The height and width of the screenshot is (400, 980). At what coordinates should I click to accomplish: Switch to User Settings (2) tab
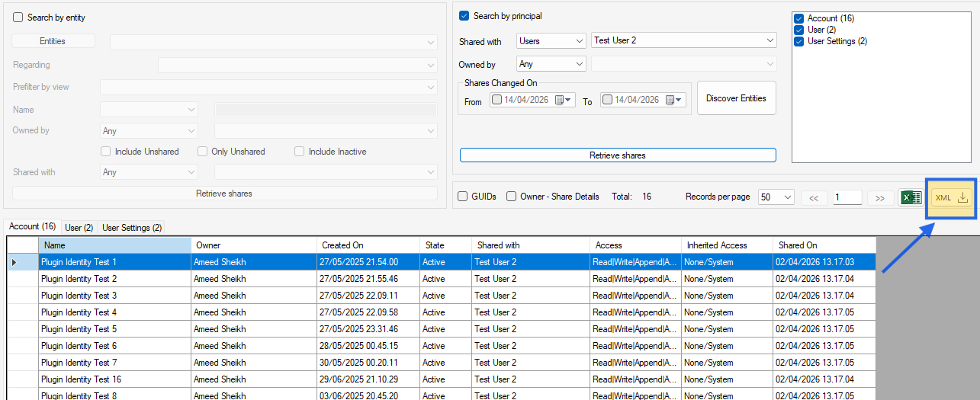132,227
